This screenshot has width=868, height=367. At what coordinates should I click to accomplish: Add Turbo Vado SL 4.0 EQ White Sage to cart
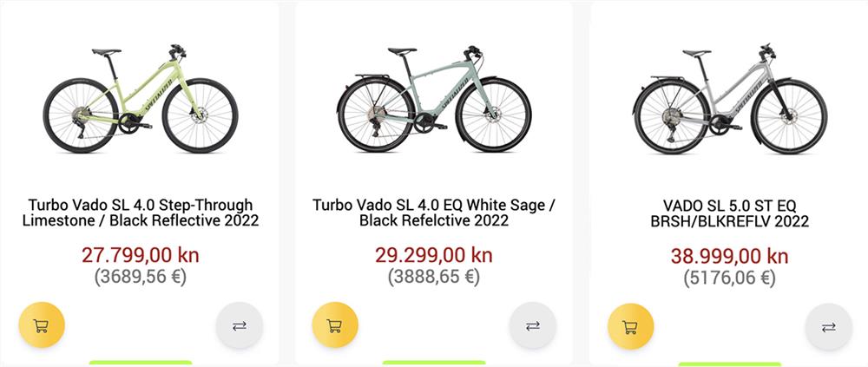coord(334,326)
